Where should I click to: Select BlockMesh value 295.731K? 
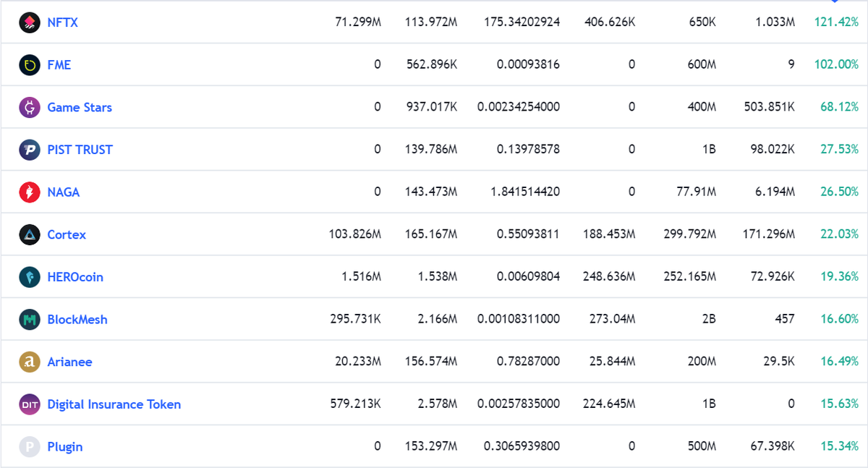tap(354, 320)
